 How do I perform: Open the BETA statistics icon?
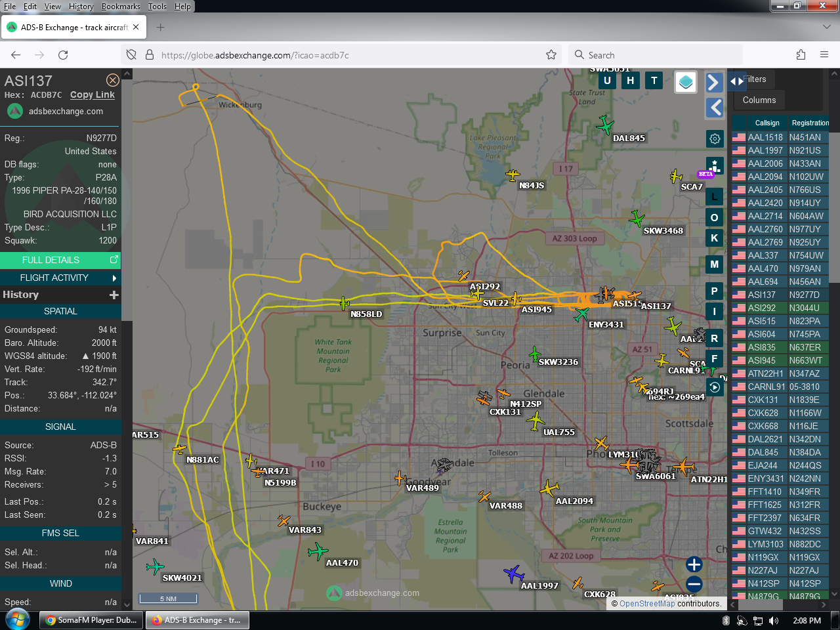point(715,165)
